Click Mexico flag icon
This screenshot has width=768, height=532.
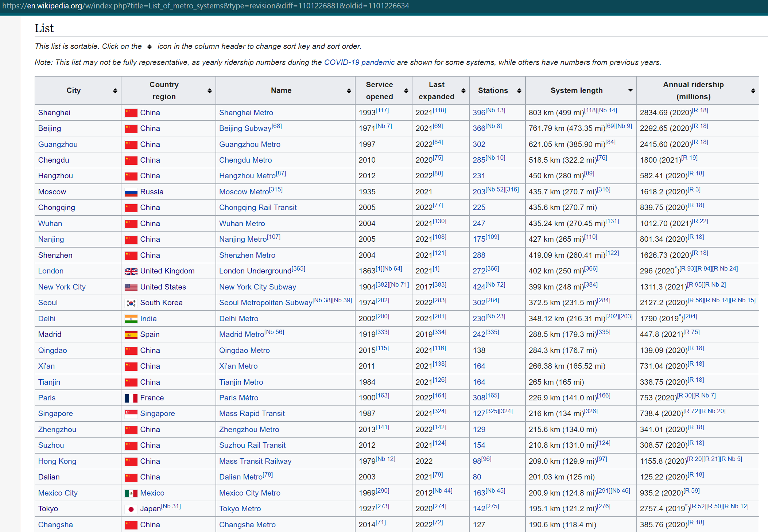pyautogui.click(x=131, y=493)
